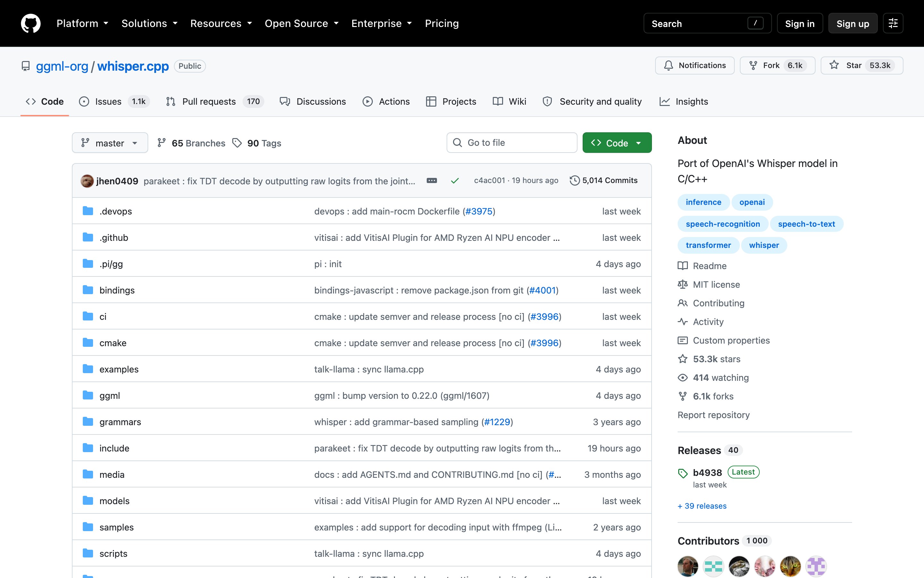This screenshot has height=578, width=924.
Task: Open the master branch dropdown
Action: tap(110, 143)
